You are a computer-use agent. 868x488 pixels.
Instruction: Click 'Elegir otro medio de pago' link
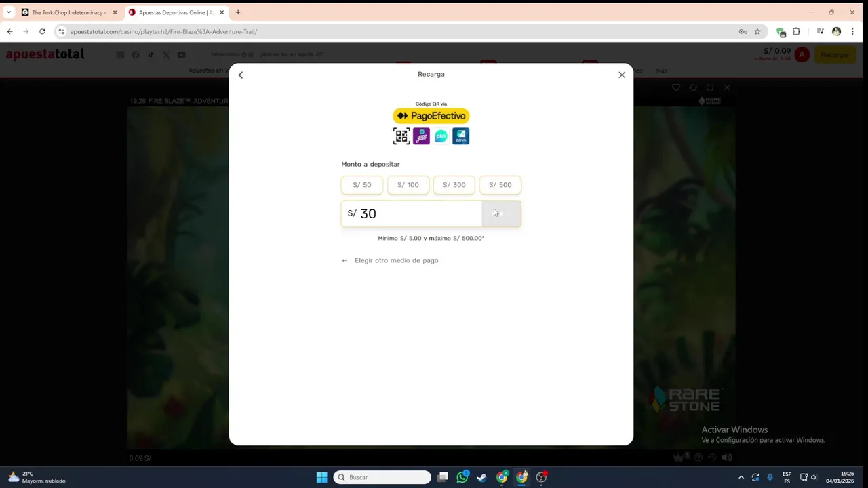[391, 260]
